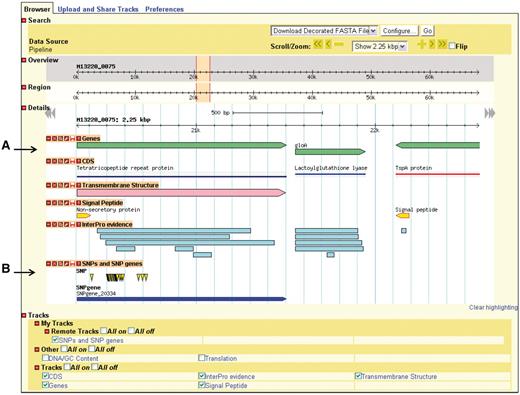
Task: Open help icon beside Transmembrane Structure title
Action: pos(78,185)
